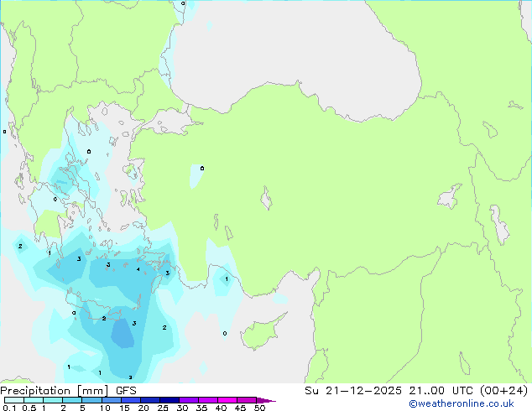This screenshot has height=411, width=532.
Task: Click the darkest blue rain cell near Crete
Action: click(x=123, y=334)
